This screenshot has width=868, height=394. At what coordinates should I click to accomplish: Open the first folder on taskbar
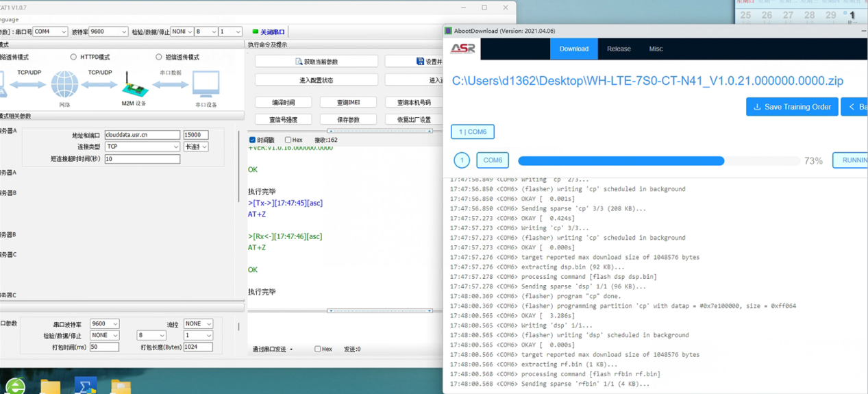tap(50, 386)
